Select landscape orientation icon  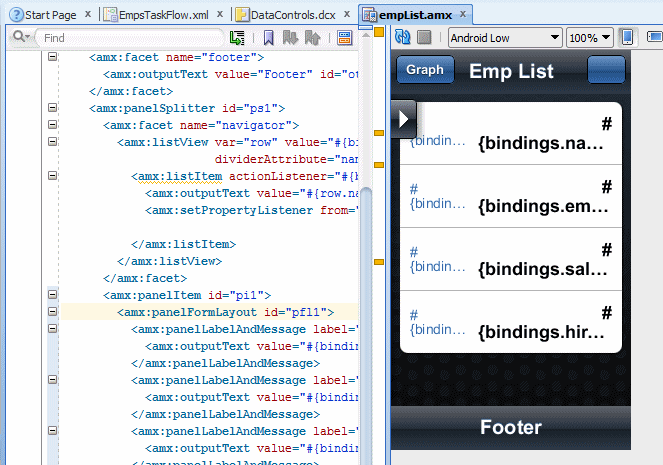(655, 37)
